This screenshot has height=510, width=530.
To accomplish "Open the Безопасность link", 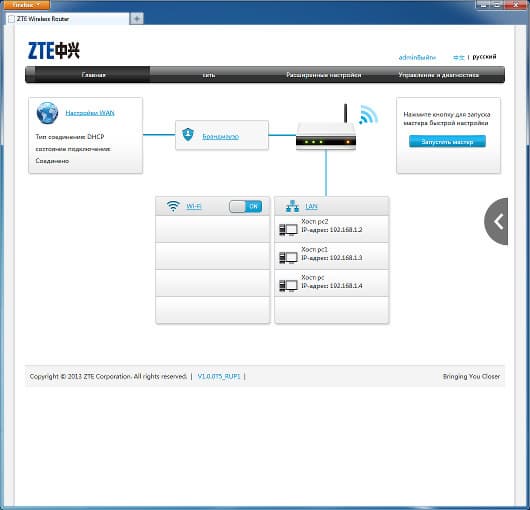I will coord(220,137).
